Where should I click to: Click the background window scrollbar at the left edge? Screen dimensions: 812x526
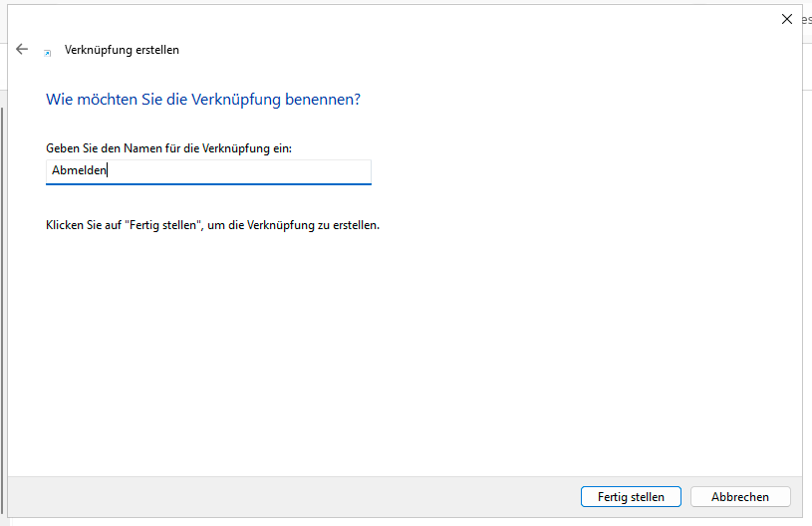pos(3,299)
